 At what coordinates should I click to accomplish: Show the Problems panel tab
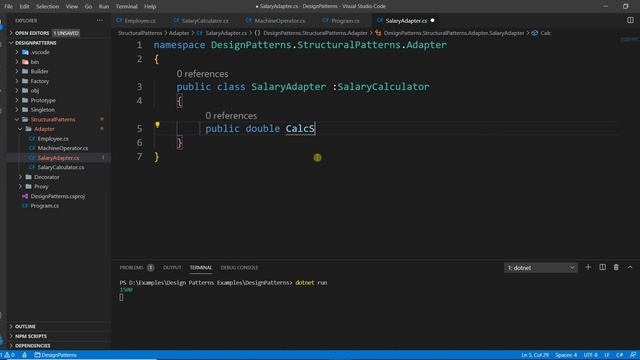(131, 268)
